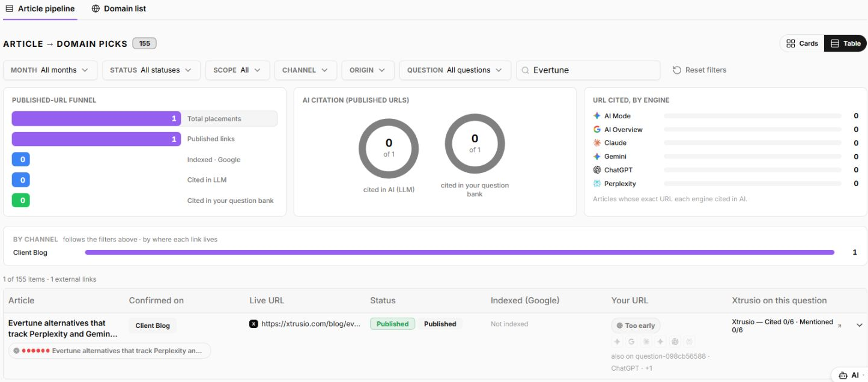The height and width of the screenshot is (382, 868).
Task: Sort by the Status column header
Action: tap(383, 300)
